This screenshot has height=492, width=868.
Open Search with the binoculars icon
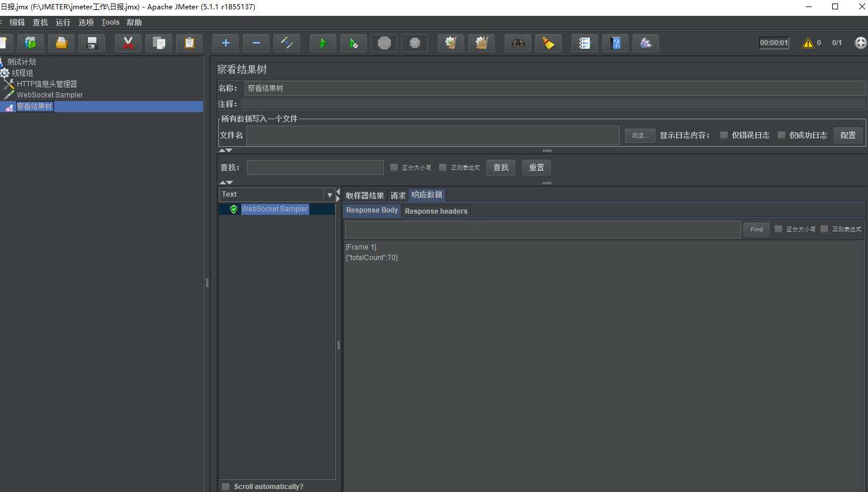(x=518, y=43)
